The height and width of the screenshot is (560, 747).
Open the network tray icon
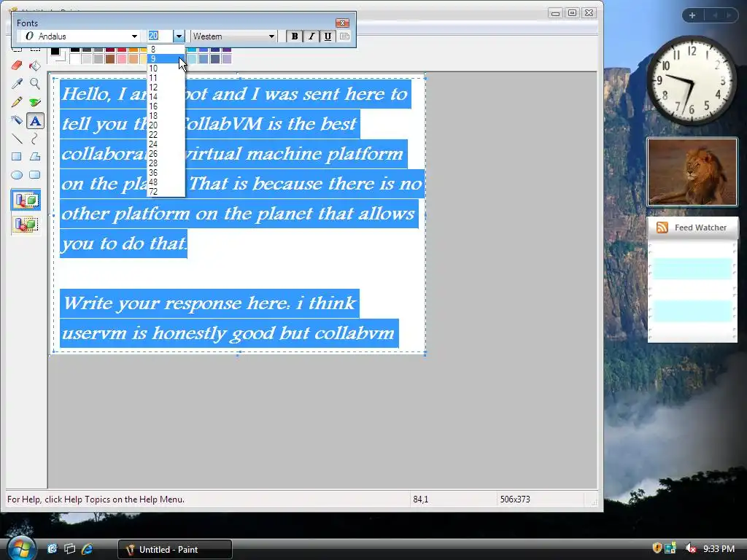tap(670, 548)
